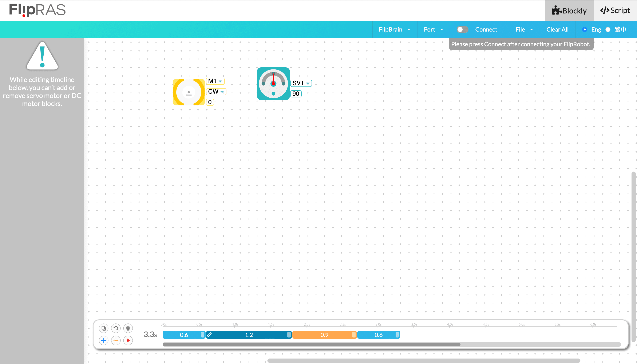The height and width of the screenshot is (364, 637).
Task: Click the workspace vertical scrollbar
Action: pyautogui.click(x=634, y=257)
